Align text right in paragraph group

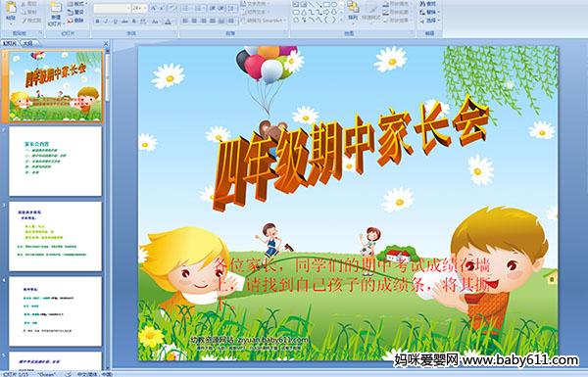203,21
